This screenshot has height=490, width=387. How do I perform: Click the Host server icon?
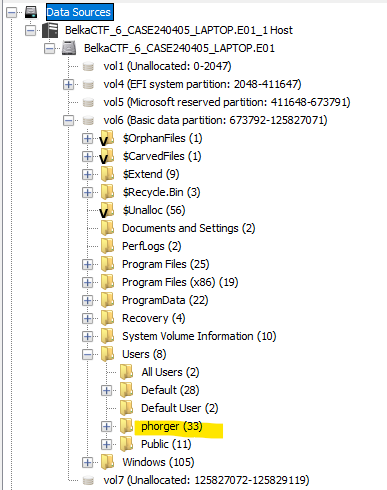50,31
